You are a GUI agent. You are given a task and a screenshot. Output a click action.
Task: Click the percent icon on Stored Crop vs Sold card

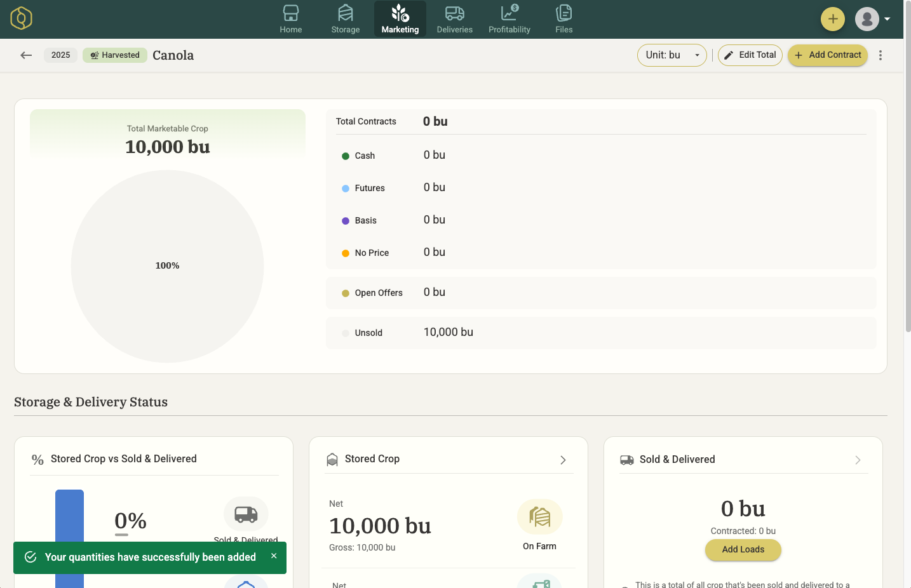[37, 460]
